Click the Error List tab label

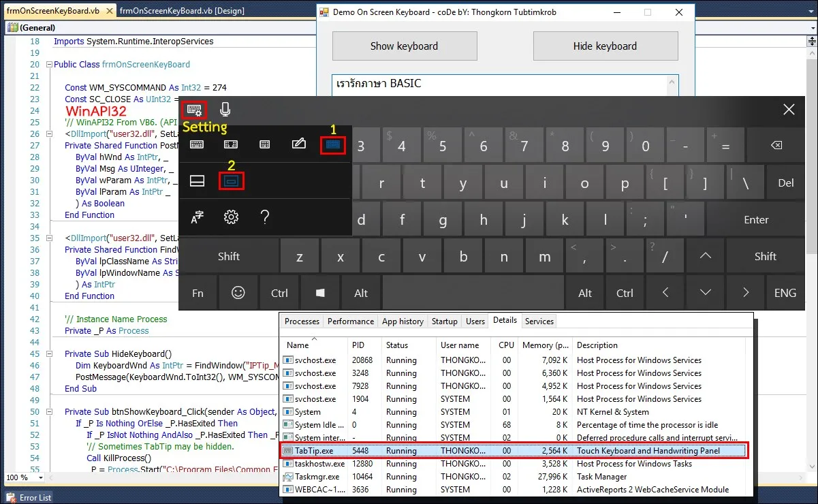point(35,498)
